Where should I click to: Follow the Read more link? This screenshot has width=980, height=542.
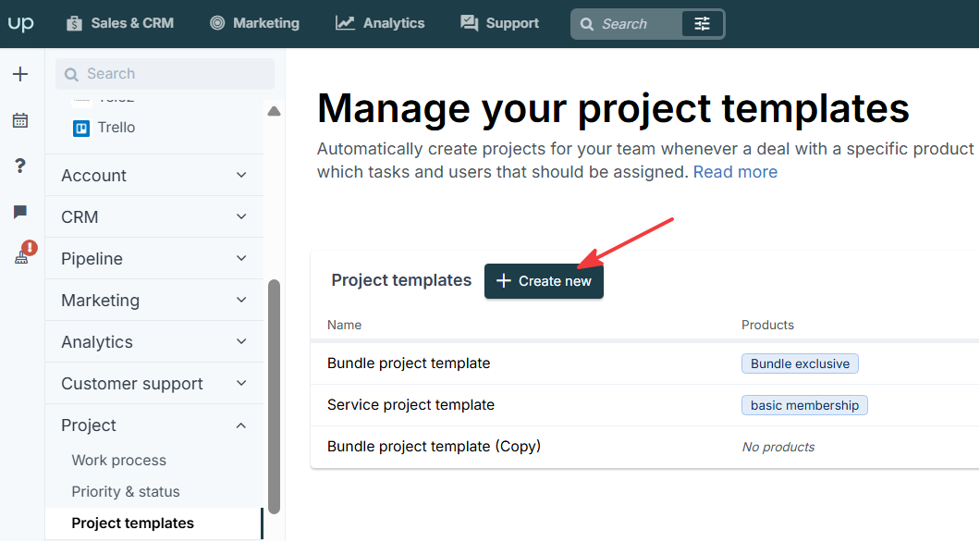pos(735,172)
